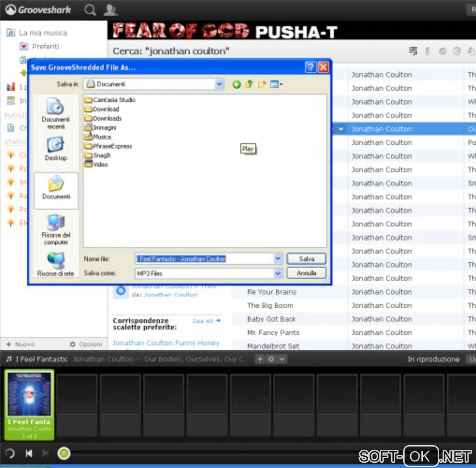Click the green playback position knob
The width and height of the screenshot is (476, 468).
(64, 454)
